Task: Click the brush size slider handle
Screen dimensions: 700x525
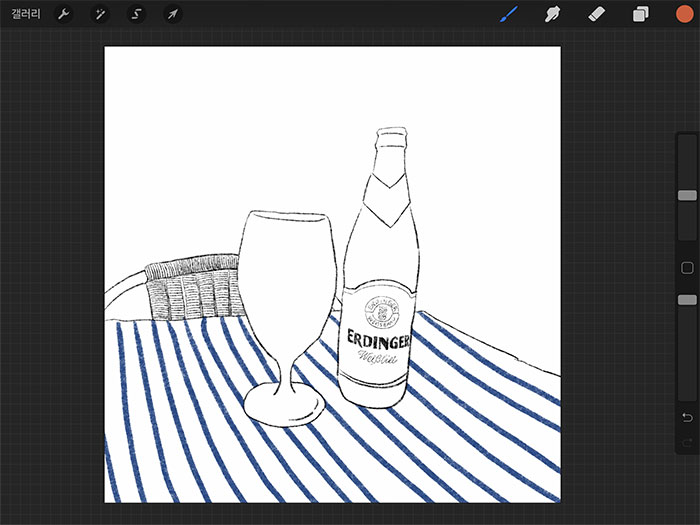Action: coord(687,195)
